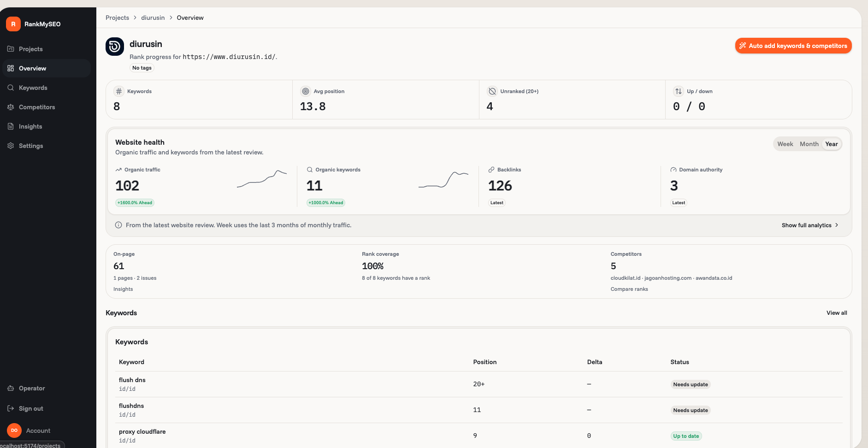Click the +1600.0% Ahead badge
The height and width of the screenshot is (448, 868).
pyautogui.click(x=135, y=203)
